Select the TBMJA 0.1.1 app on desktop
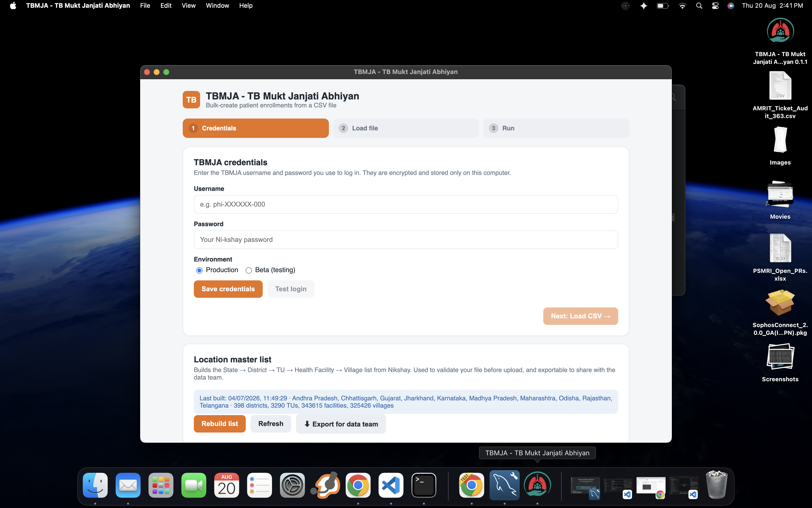The width and height of the screenshot is (812, 508). (780, 41)
